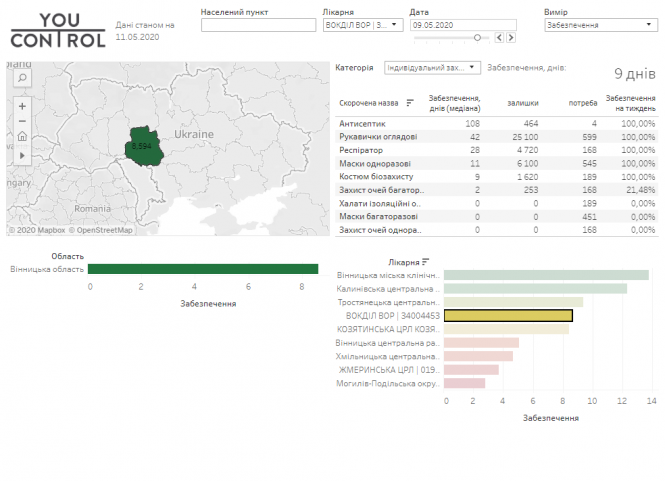Select the ЖМЕРИНСЬКА ЦРЛ bar
The width and height of the screenshot is (665, 481).
coord(471,370)
